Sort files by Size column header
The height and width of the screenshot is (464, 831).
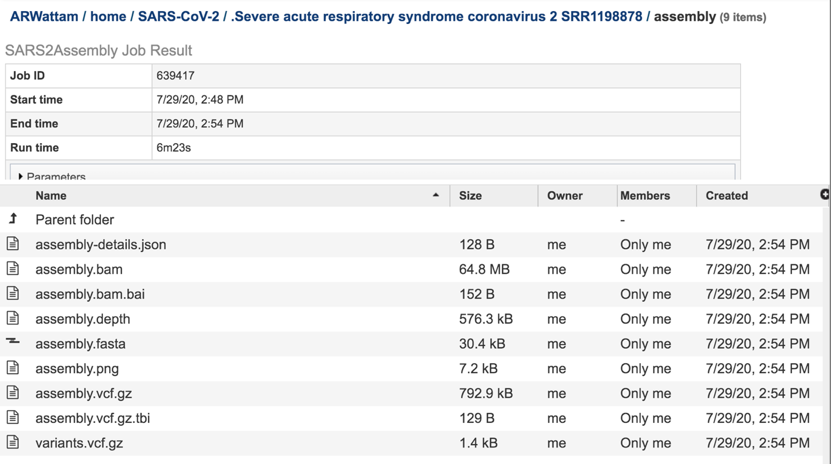click(470, 196)
